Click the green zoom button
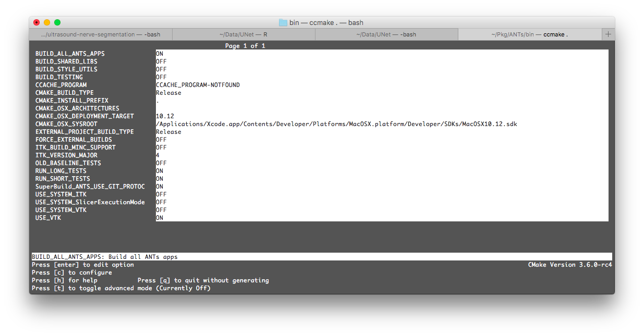 [x=57, y=22]
